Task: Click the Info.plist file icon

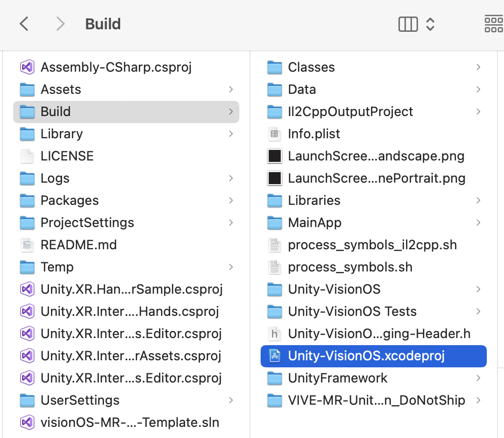Action: [x=275, y=134]
